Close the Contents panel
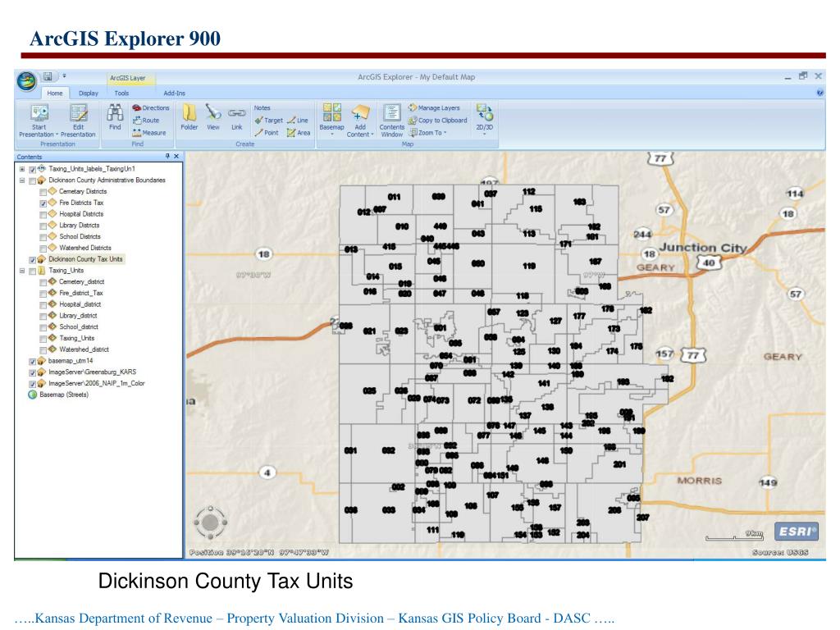The height and width of the screenshot is (630, 840). (176, 157)
